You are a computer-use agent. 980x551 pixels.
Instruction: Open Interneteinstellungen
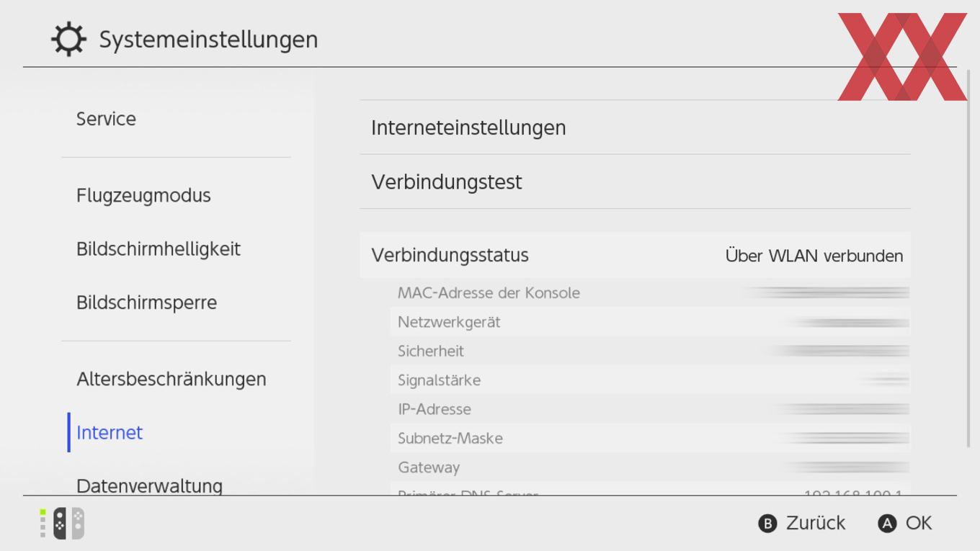click(635, 127)
